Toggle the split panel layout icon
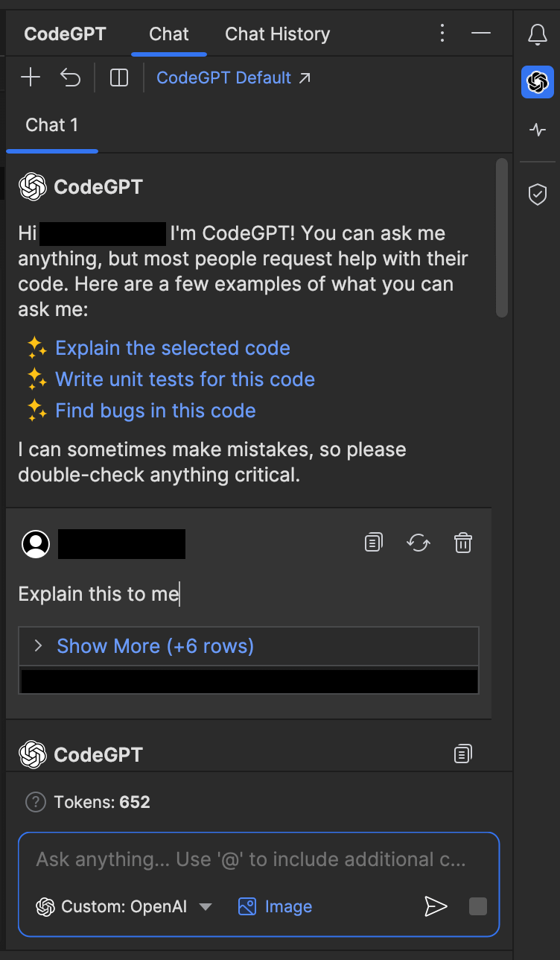 point(119,78)
